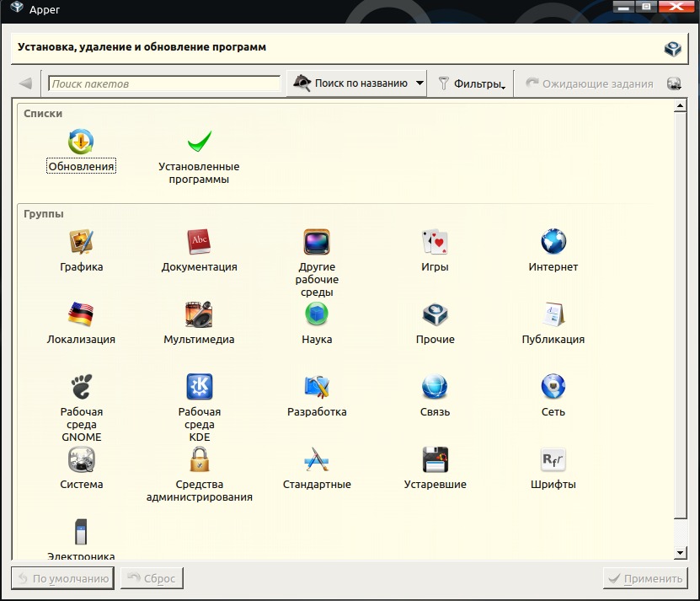
Task: Click the По умолчанию button
Action: pyautogui.click(x=62, y=578)
